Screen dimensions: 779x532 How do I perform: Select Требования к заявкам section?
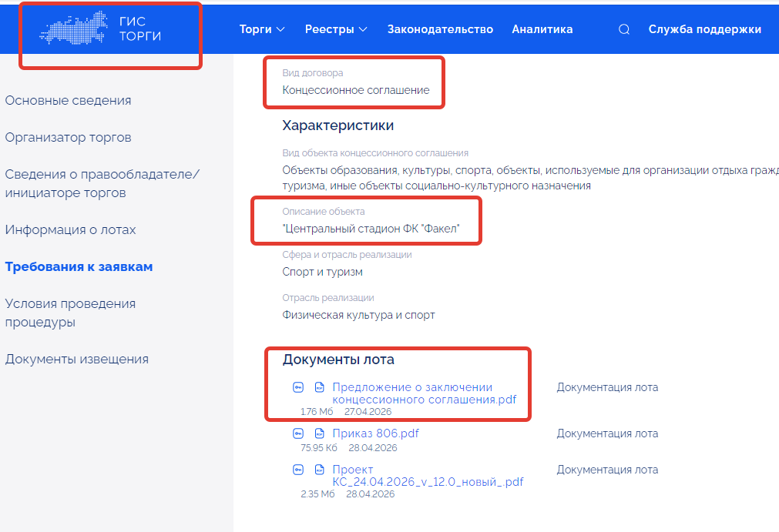click(79, 267)
